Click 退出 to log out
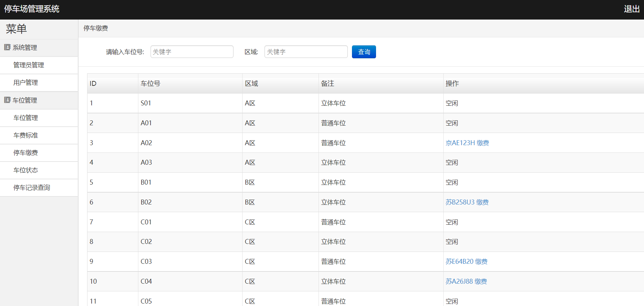Image resolution: width=644 pixels, height=306 pixels. click(631, 9)
